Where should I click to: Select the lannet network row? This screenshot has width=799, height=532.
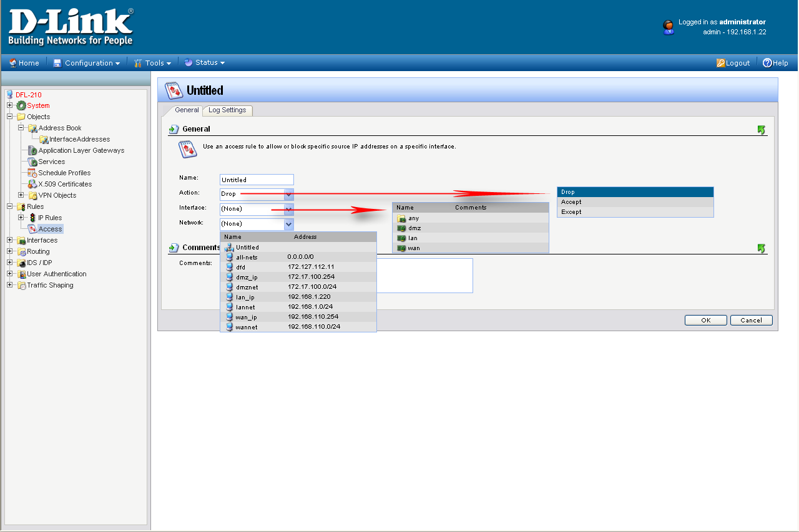point(298,307)
